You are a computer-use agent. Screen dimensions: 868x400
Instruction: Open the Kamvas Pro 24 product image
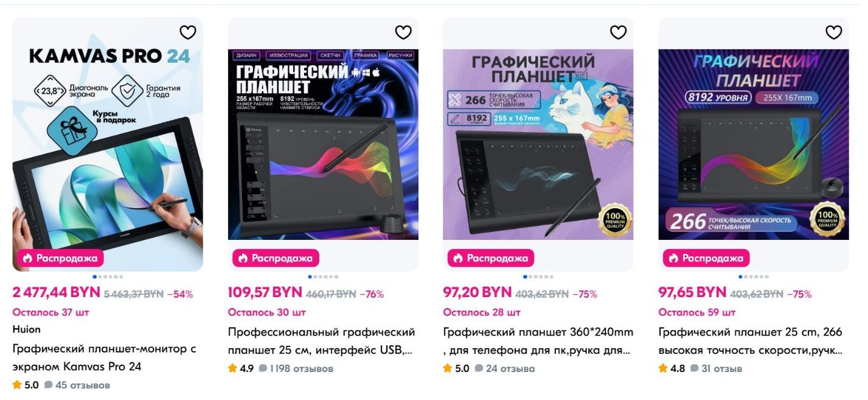pyautogui.click(x=108, y=144)
